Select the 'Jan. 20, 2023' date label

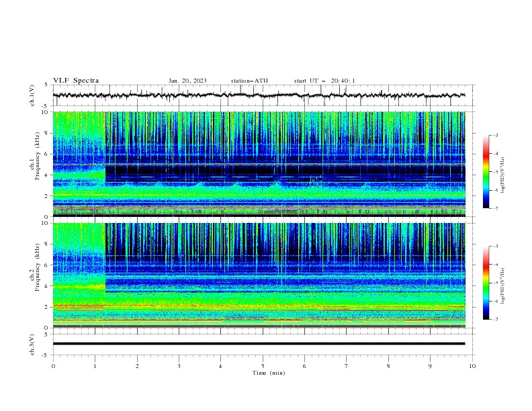[x=187, y=81]
